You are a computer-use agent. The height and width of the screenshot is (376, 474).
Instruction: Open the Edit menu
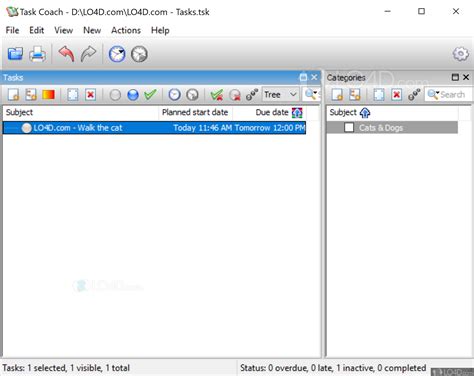point(37,30)
